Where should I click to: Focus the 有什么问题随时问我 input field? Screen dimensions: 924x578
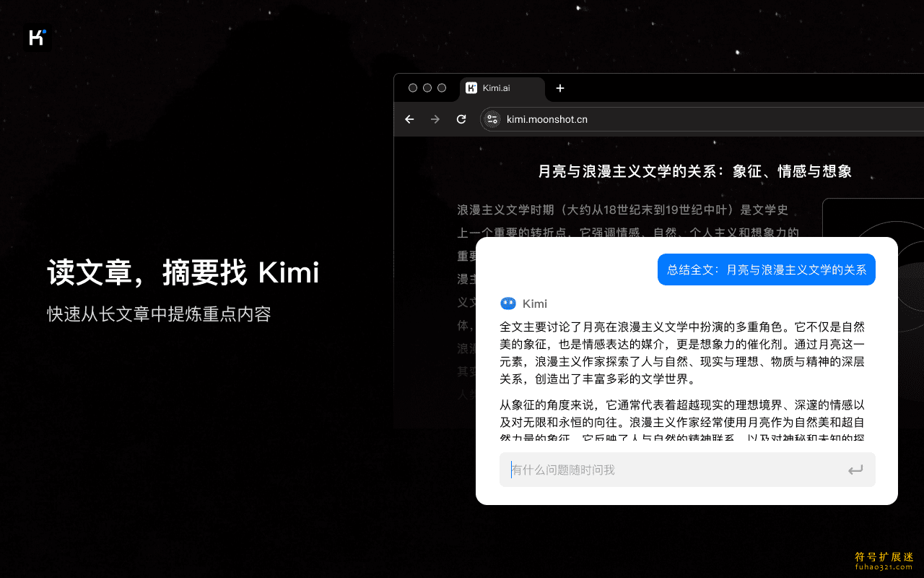687,470
